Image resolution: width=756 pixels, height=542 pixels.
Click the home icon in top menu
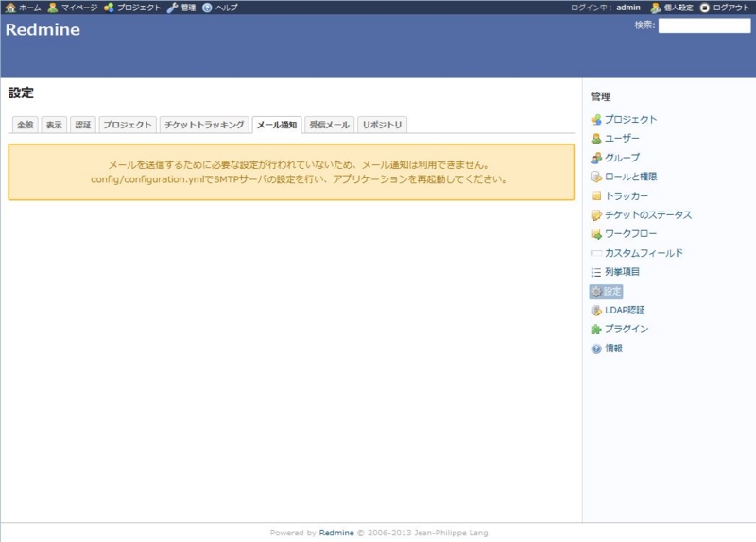pyautogui.click(x=10, y=8)
